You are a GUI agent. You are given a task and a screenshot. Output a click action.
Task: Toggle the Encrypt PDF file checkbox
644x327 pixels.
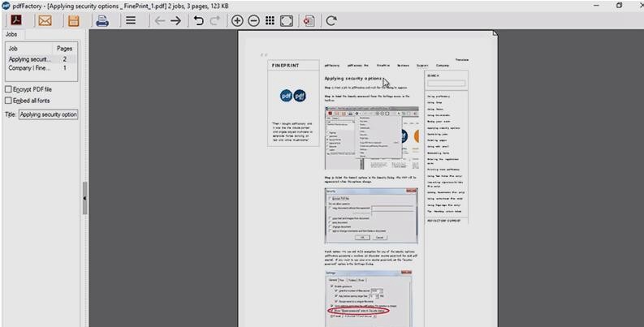(x=8, y=89)
